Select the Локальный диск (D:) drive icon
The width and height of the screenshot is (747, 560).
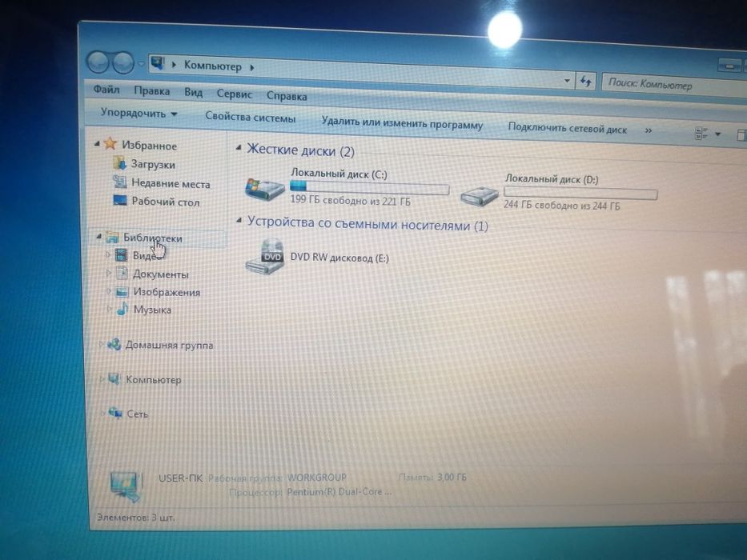click(480, 195)
